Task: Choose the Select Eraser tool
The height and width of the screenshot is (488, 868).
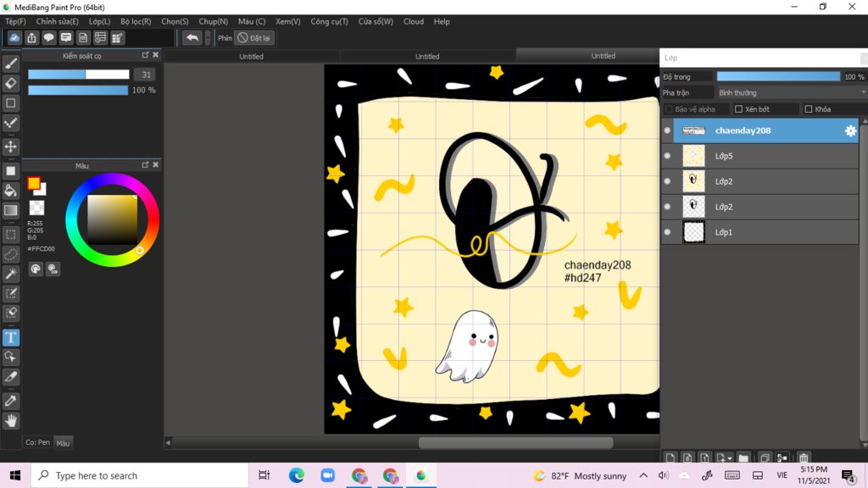Action: [10, 313]
